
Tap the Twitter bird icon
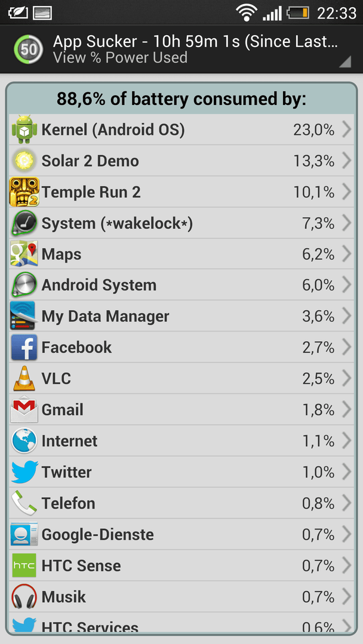pos(24,472)
